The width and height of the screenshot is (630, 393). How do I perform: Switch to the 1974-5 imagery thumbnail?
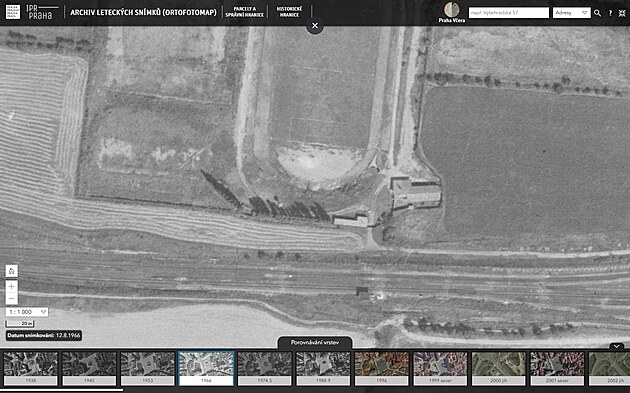[x=265, y=368]
